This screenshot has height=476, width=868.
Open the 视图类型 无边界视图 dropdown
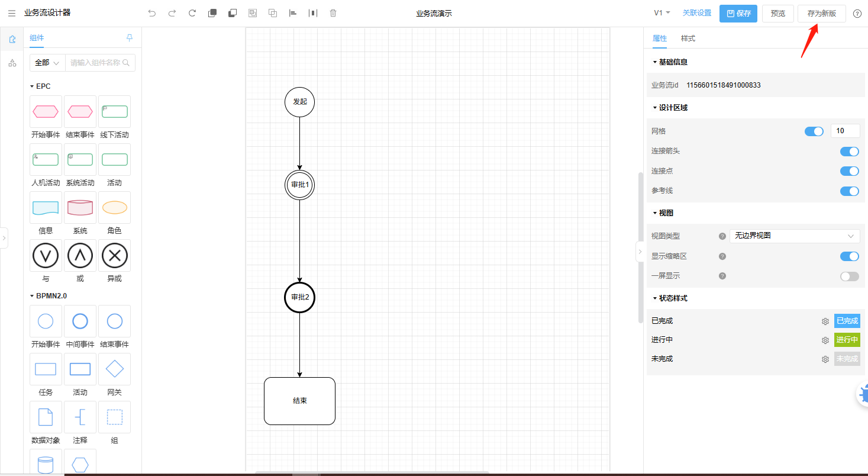[x=795, y=236]
